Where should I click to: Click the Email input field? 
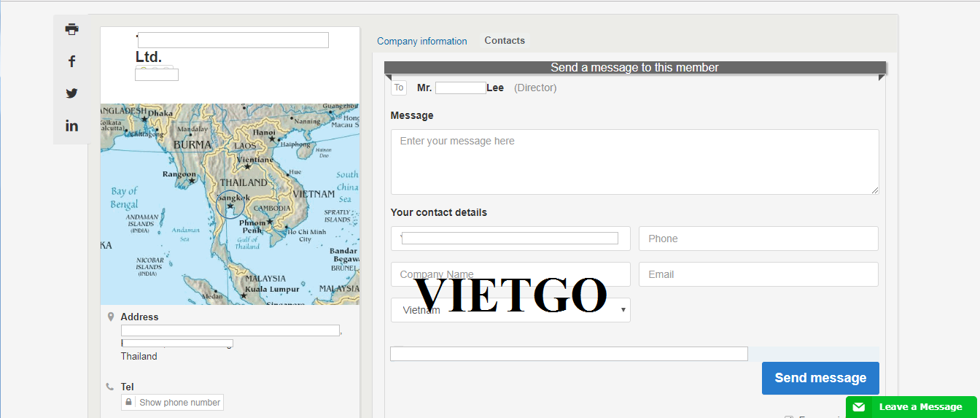[758, 274]
